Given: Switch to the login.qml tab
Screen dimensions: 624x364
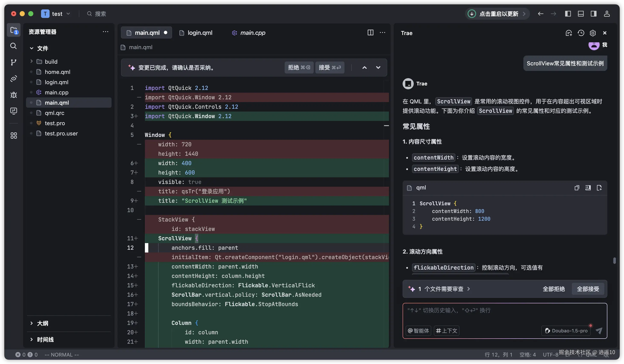Looking at the screenshot, I should (x=200, y=33).
